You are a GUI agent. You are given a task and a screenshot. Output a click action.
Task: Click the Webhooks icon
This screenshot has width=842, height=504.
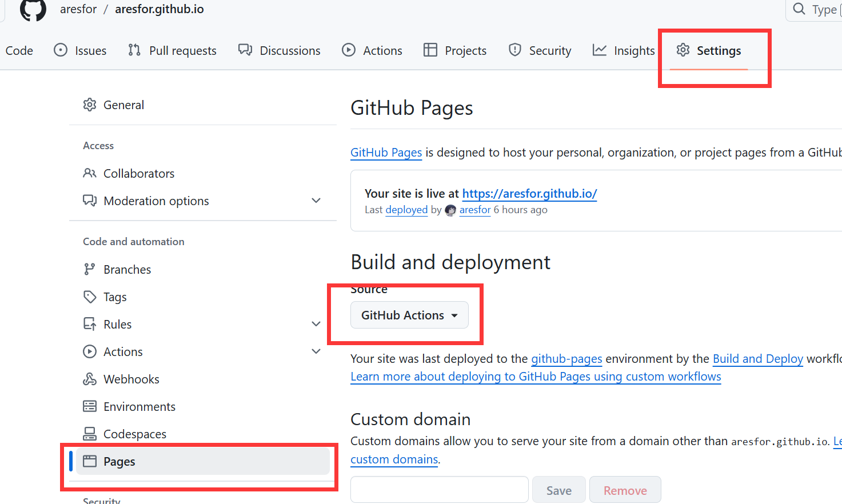click(x=90, y=379)
